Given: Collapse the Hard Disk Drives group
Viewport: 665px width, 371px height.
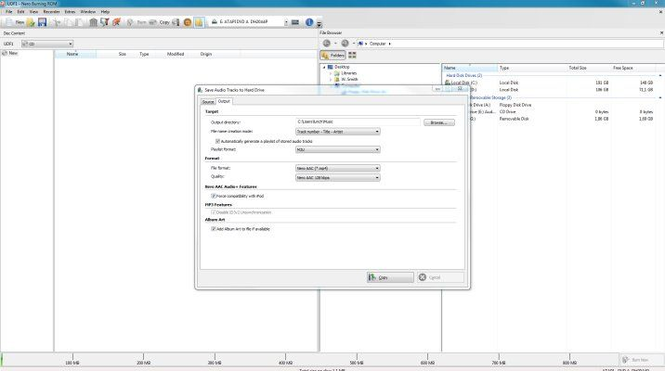Looking at the screenshot, I should (660, 75).
